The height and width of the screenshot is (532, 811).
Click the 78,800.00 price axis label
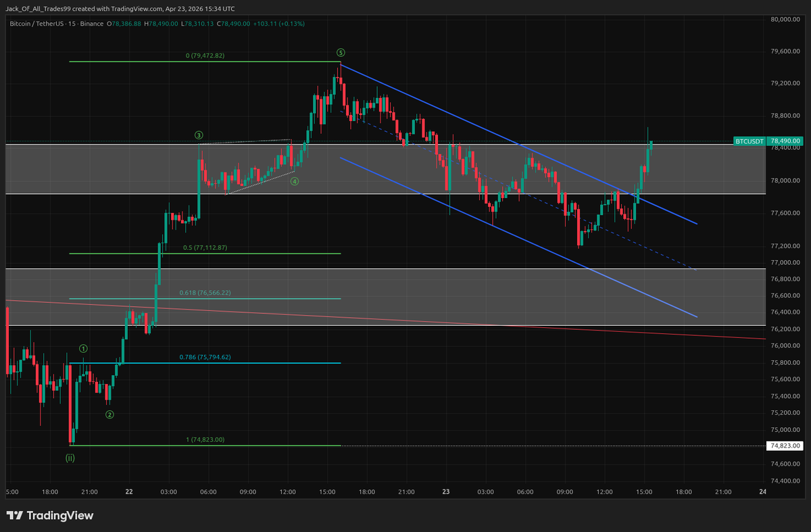pos(786,116)
